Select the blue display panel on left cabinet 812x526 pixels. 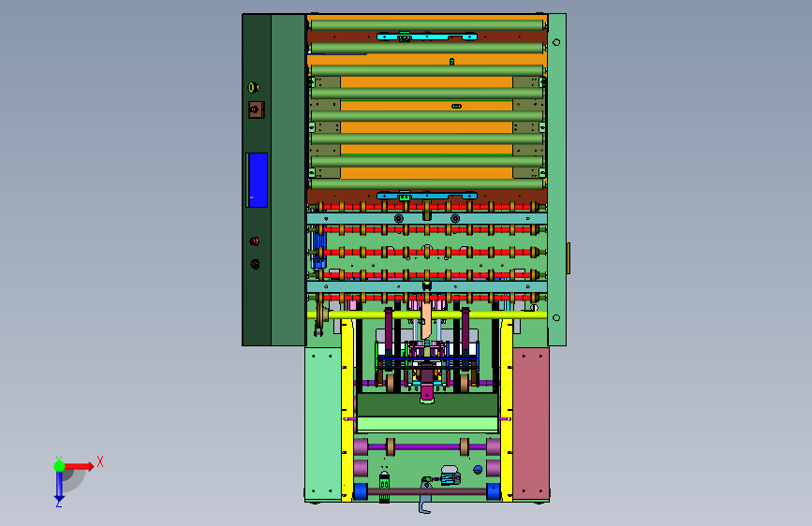(x=258, y=180)
